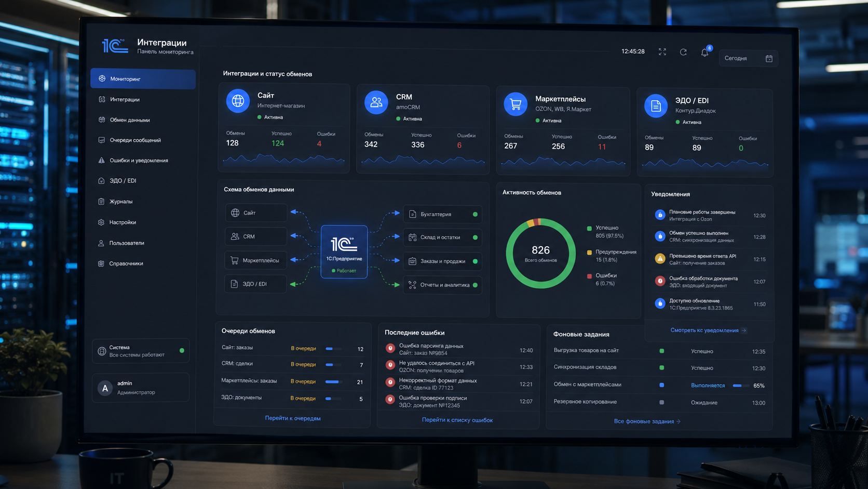This screenshot has width=868, height=489.
Task: Click the 826 total exchanges donut chart
Action: coord(540,253)
